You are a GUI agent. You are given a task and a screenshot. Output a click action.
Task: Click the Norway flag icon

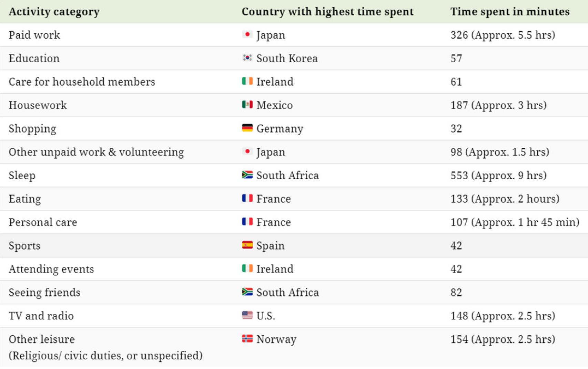pos(247,339)
